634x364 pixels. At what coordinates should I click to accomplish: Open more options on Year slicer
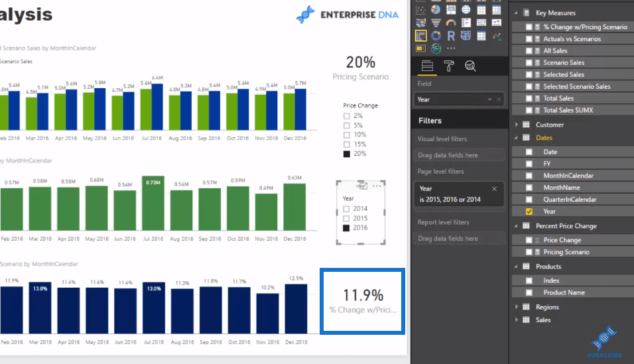tap(377, 186)
